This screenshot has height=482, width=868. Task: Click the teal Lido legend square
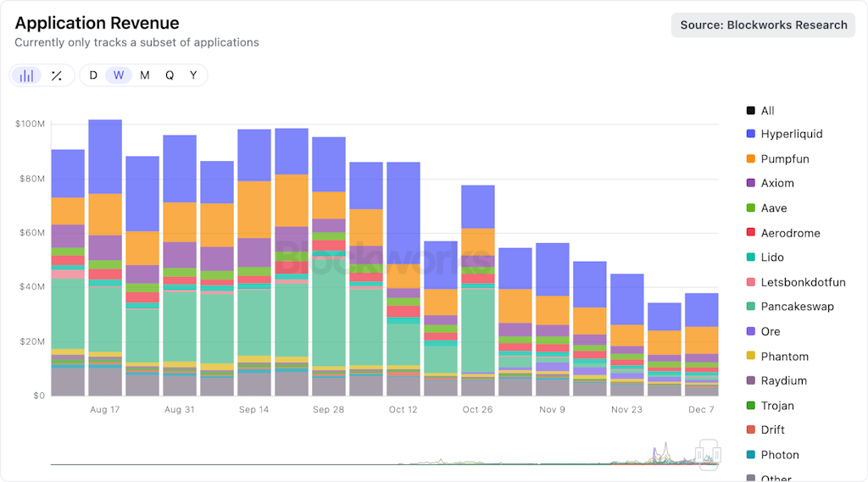pyautogui.click(x=751, y=258)
